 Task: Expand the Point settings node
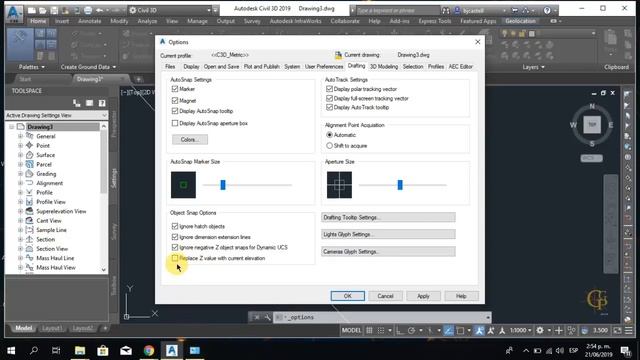point(20,145)
